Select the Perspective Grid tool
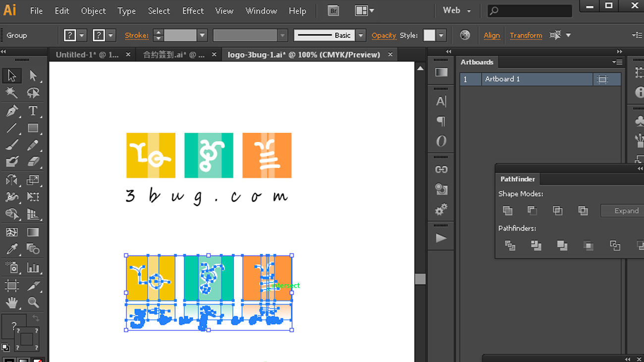 point(33,214)
